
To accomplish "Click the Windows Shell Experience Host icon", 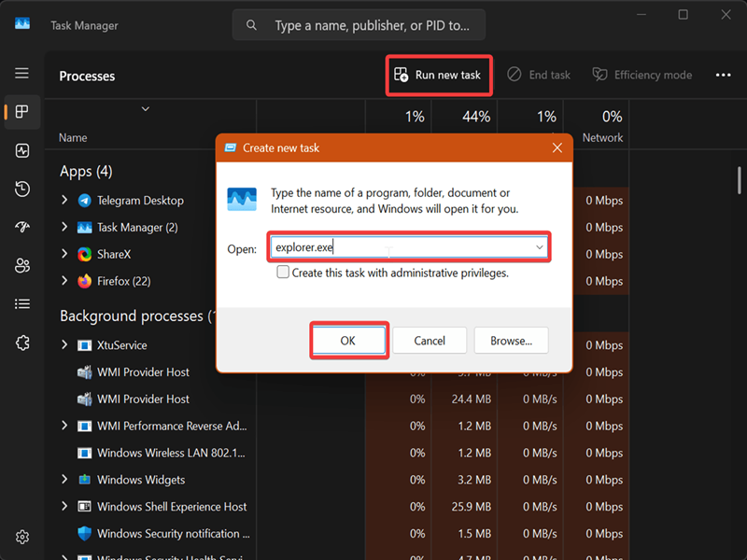I will coord(84,506).
